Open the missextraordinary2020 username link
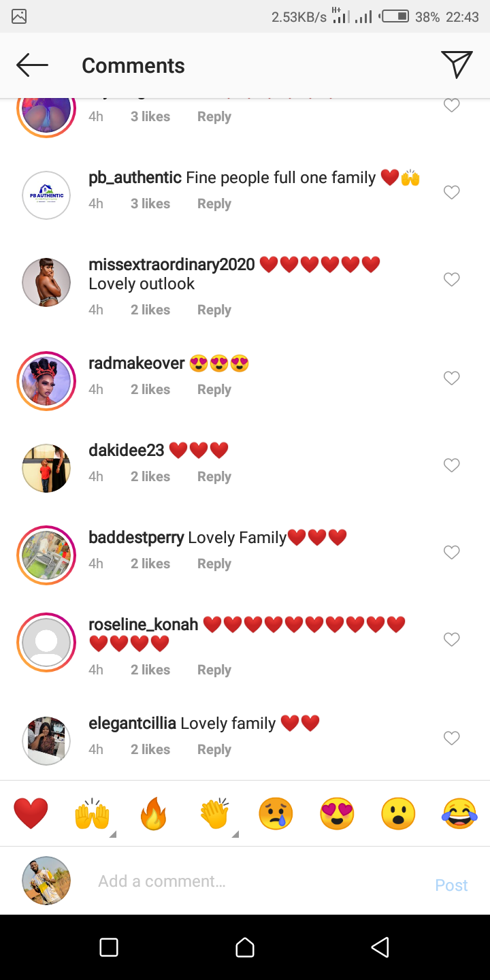Viewport: 490px width, 980px height. click(x=171, y=265)
